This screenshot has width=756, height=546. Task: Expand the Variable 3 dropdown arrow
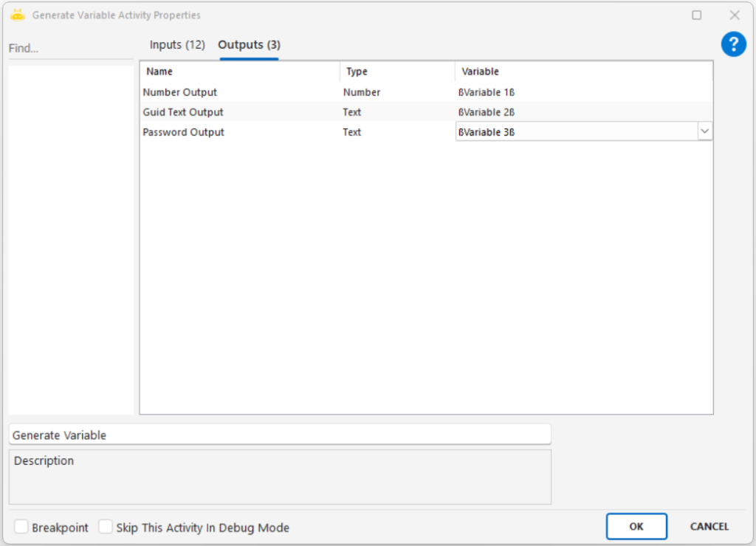pos(704,131)
